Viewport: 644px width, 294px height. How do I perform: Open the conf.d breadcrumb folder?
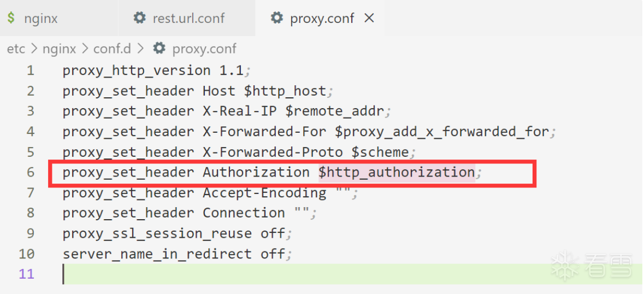pyautogui.click(x=112, y=49)
